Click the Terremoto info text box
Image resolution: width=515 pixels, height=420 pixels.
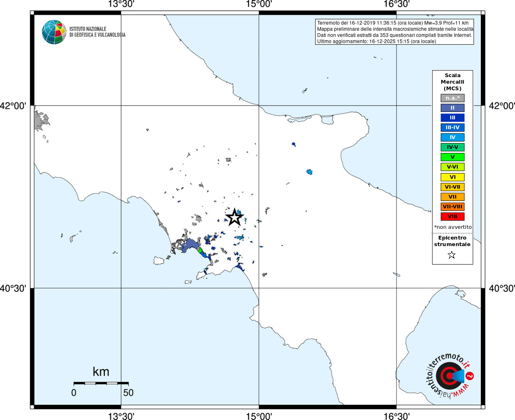[394, 32]
